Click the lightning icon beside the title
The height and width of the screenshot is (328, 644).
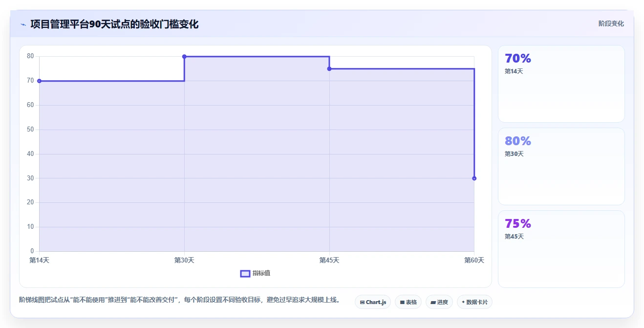click(23, 24)
